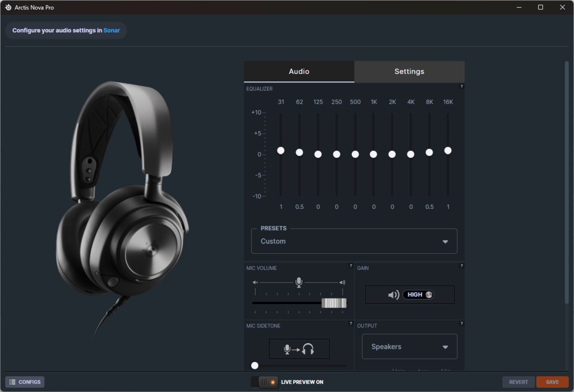Open the Gain help question mark
574x392 pixels.
pyautogui.click(x=461, y=266)
